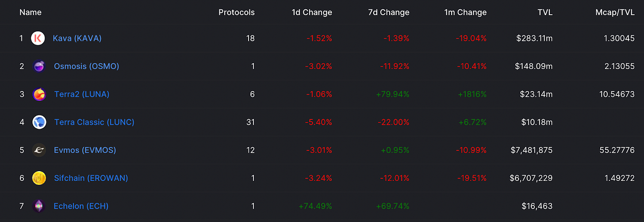This screenshot has width=644, height=222.
Task: Click the Terra Classic blue icon
Action: tap(39, 122)
